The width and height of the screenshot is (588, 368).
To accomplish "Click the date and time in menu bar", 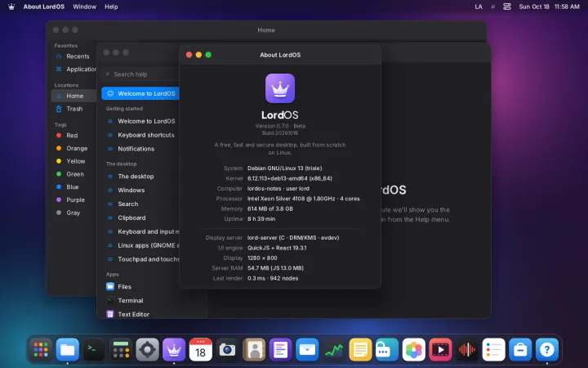I will coord(549,7).
